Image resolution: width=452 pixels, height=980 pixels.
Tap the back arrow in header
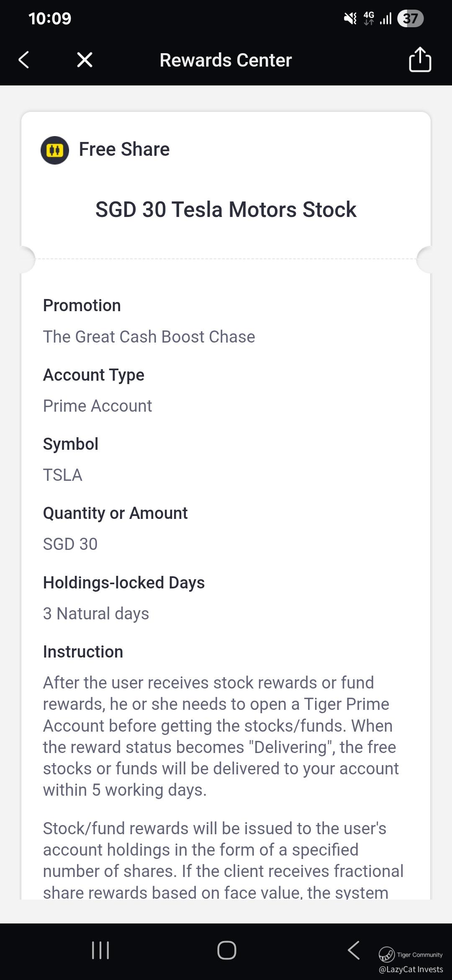(x=24, y=60)
